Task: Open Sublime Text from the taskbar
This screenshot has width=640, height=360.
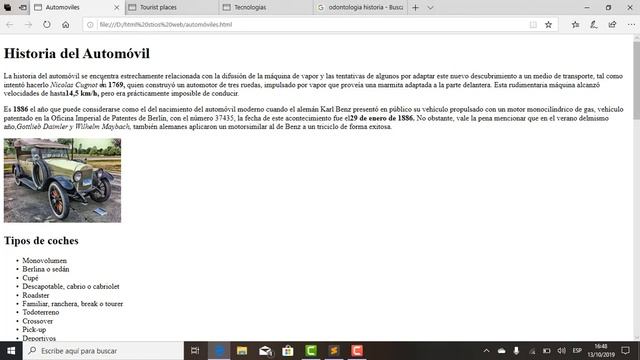Action: pos(334,351)
